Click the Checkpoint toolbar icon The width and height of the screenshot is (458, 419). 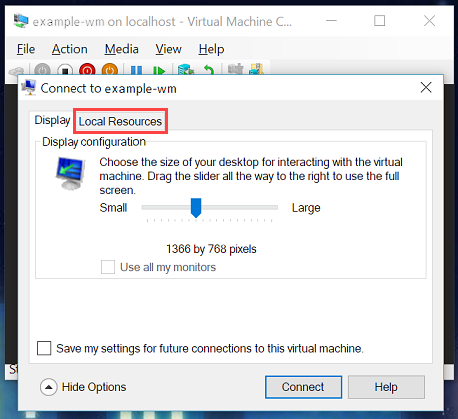click(186, 70)
